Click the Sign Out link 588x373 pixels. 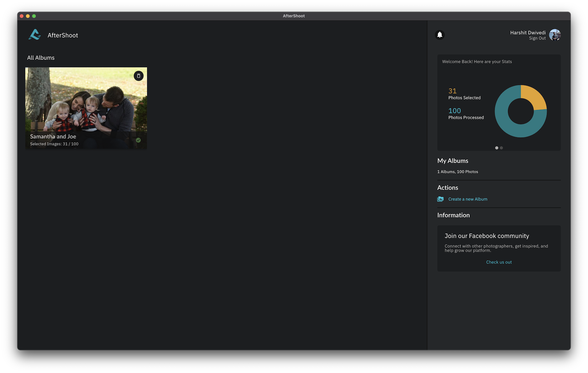(x=537, y=38)
